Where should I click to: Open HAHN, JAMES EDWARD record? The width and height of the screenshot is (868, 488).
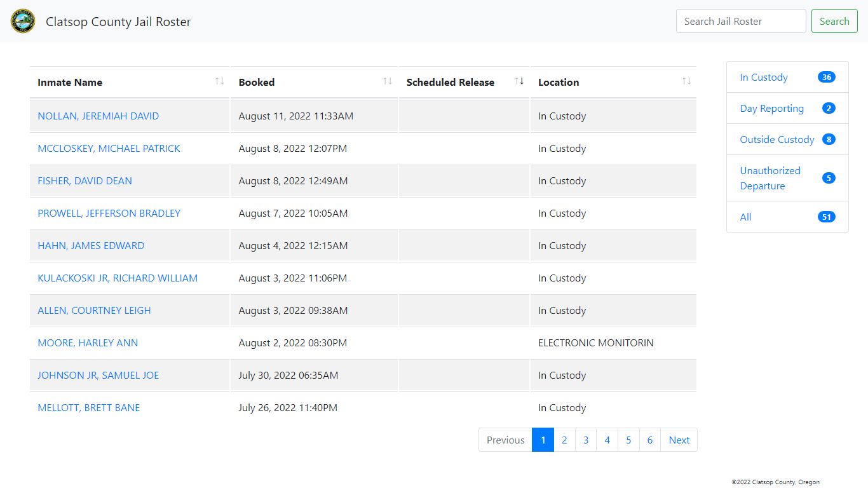pos(91,246)
